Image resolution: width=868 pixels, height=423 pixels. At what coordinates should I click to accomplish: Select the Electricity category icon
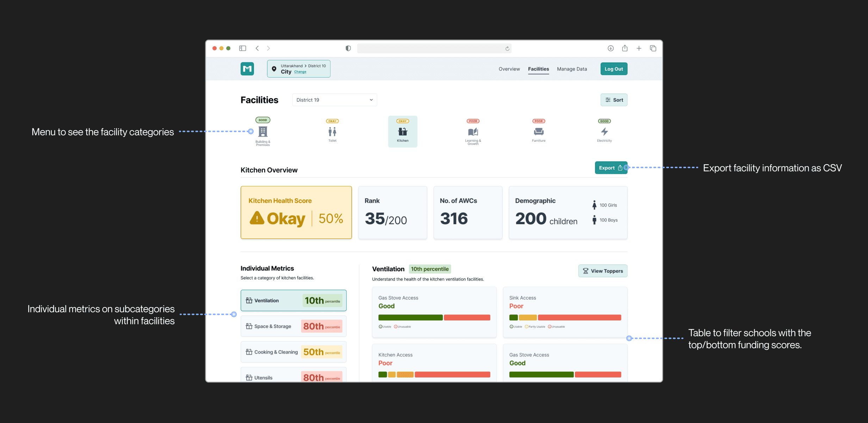click(x=604, y=131)
